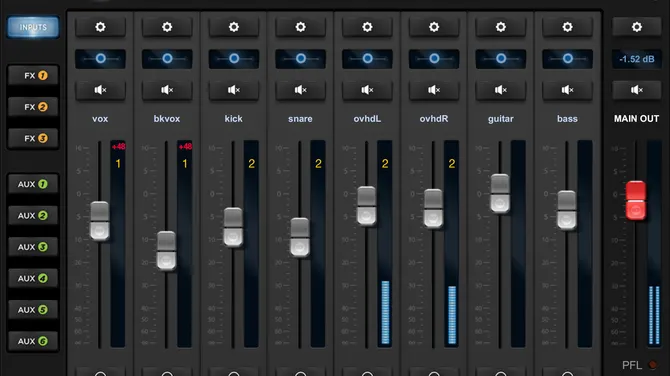This screenshot has height=376, width=670.
Task: Click the snare channel name label
Action: coord(300,119)
